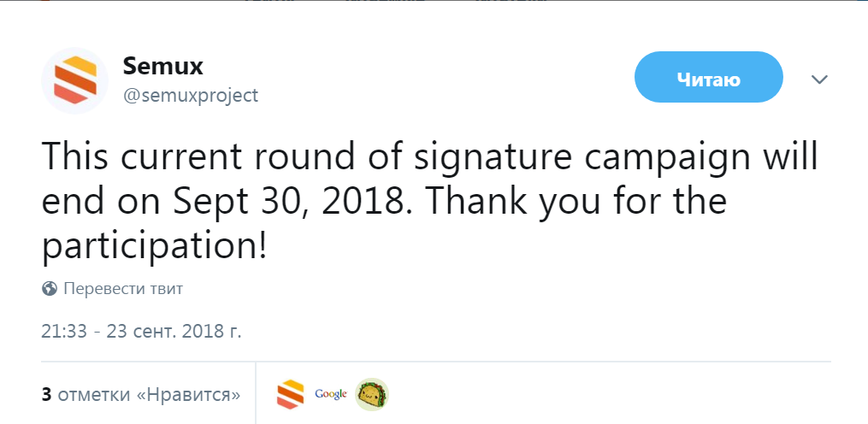The height and width of the screenshot is (424, 868).
Task: Translate tweet via Перевести твит
Action: point(123,288)
